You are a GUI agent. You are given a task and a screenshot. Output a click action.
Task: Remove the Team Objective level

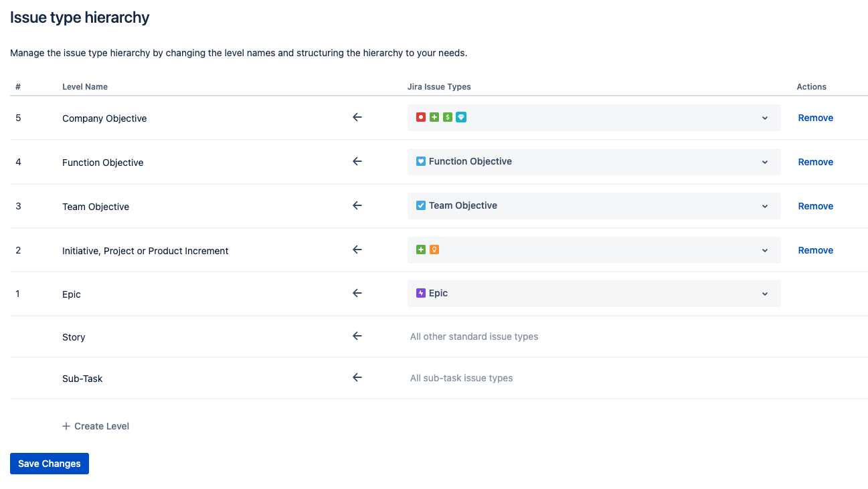coord(815,205)
